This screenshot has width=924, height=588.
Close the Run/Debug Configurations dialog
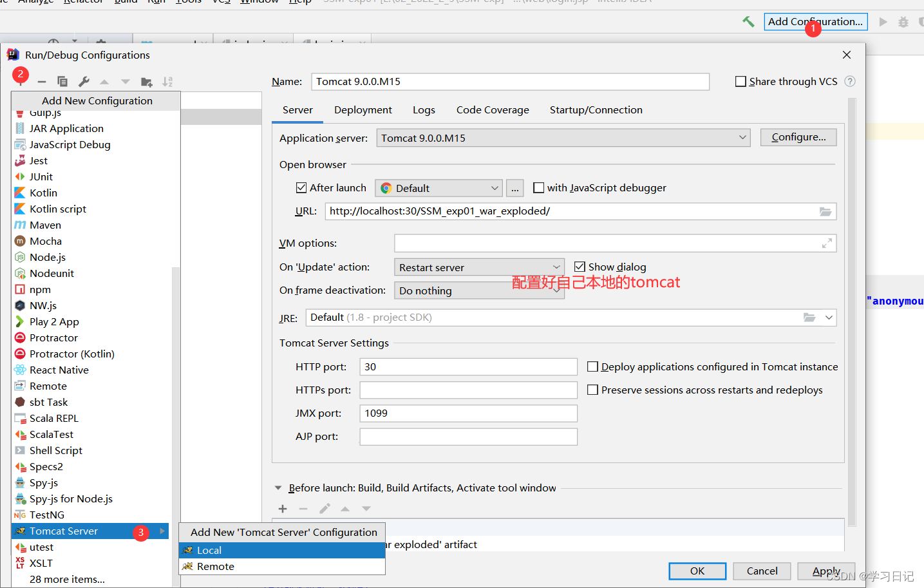tap(847, 55)
